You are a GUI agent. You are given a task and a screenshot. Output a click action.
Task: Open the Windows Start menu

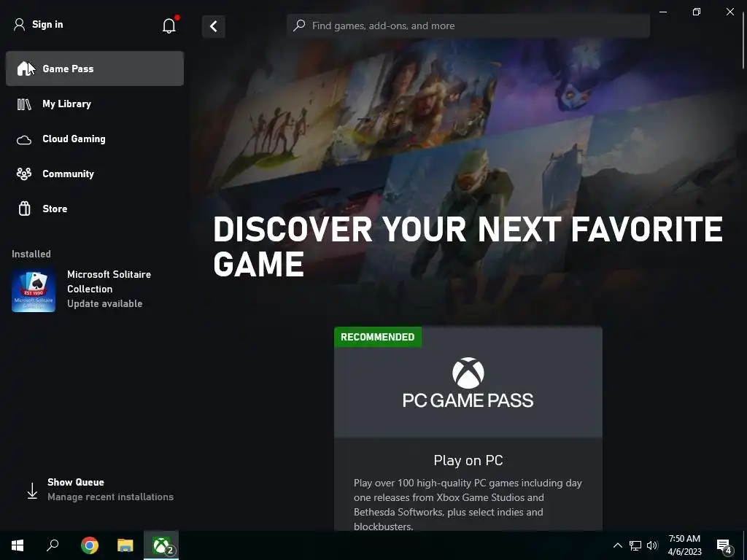pyautogui.click(x=18, y=545)
